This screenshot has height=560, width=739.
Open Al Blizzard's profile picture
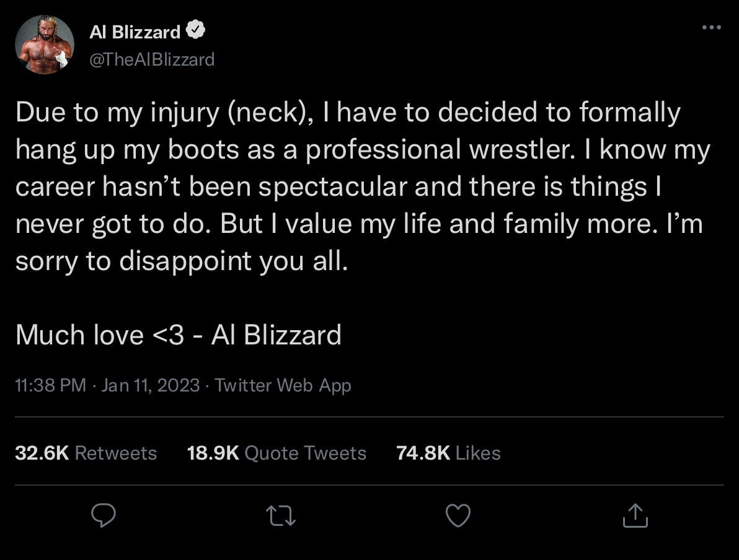click(45, 45)
